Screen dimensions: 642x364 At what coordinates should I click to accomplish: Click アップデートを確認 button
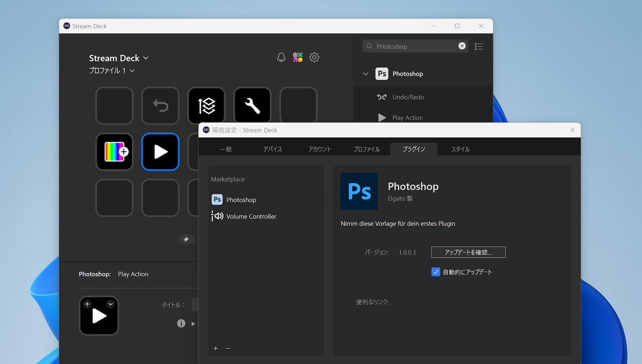pyautogui.click(x=468, y=252)
